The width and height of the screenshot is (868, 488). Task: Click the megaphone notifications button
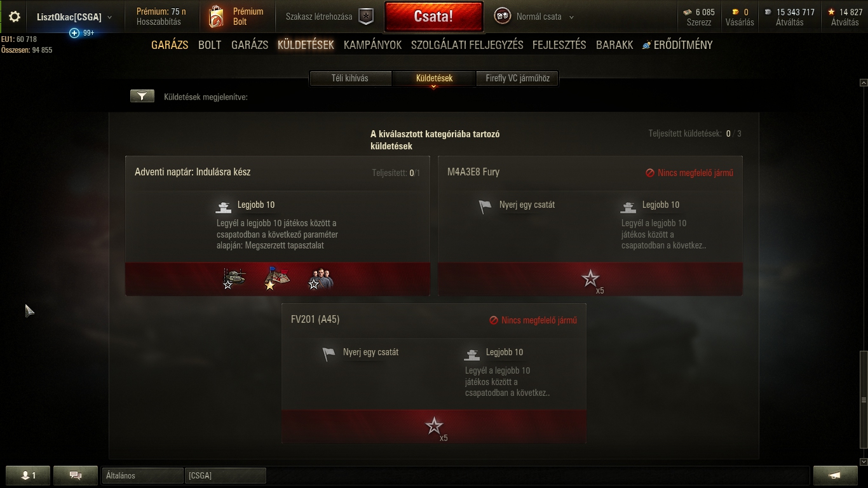coord(835,475)
